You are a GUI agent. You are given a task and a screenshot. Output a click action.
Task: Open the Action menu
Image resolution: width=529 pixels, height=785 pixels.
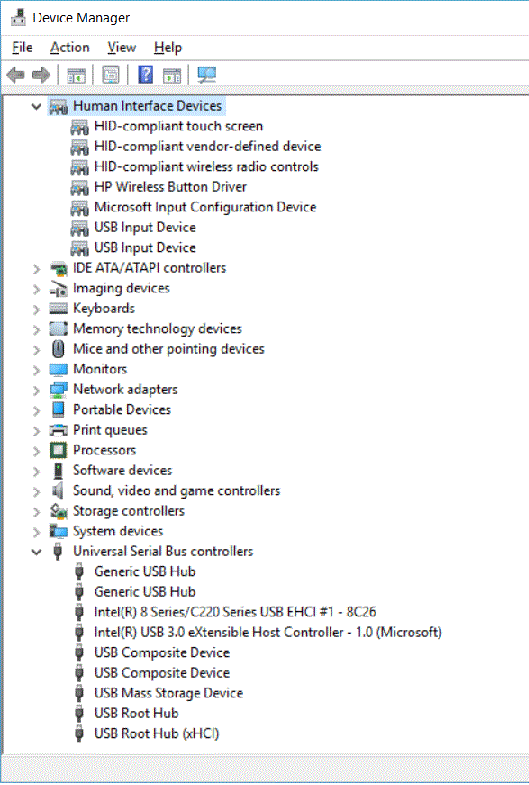(70, 48)
